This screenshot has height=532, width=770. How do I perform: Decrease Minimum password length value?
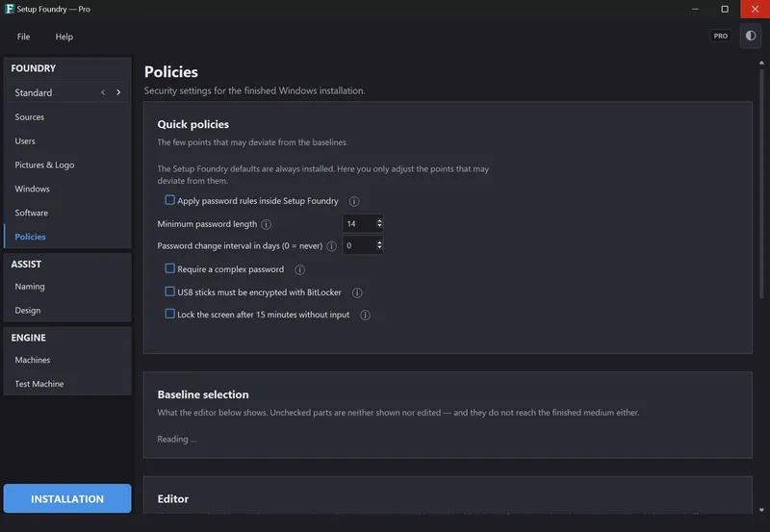click(379, 226)
